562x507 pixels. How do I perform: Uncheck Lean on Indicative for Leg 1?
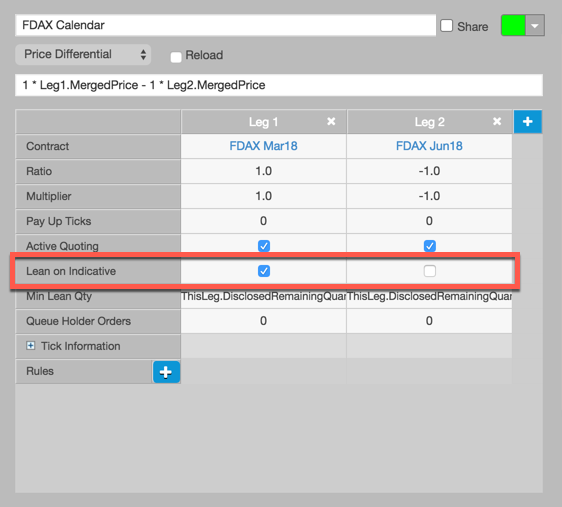pyautogui.click(x=264, y=271)
